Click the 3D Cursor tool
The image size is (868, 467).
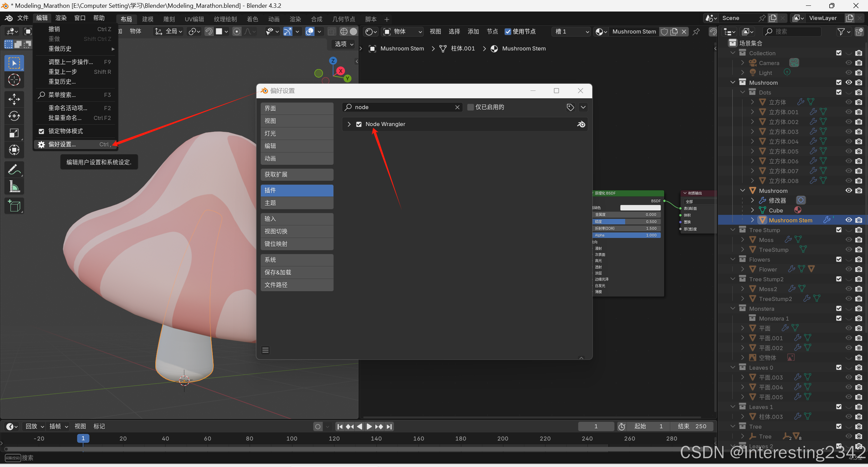click(x=14, y=80)
